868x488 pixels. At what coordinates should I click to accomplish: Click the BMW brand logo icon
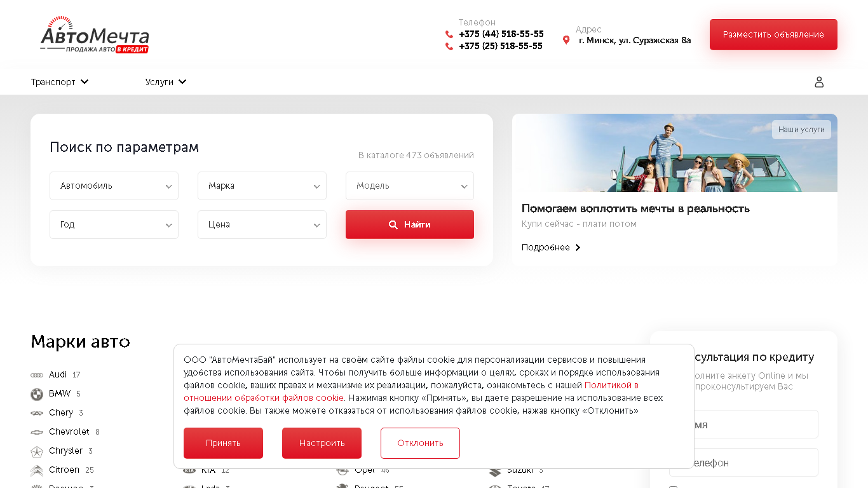(37, 394)
